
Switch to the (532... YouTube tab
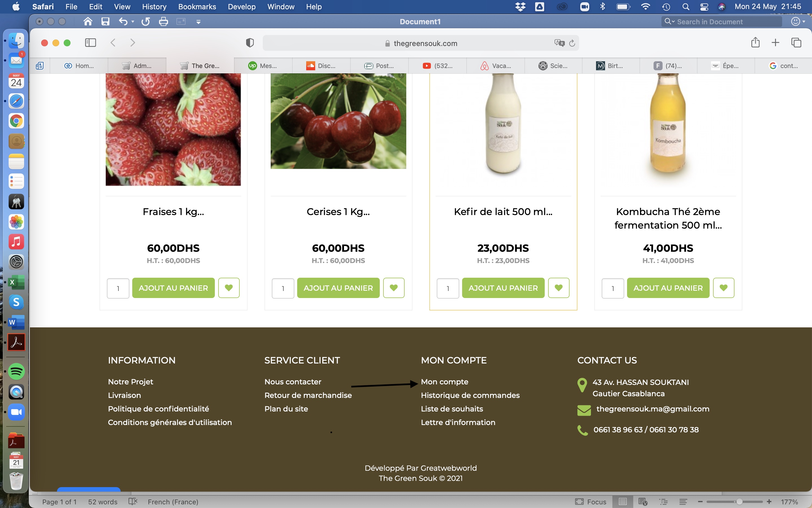coord(437,66)
